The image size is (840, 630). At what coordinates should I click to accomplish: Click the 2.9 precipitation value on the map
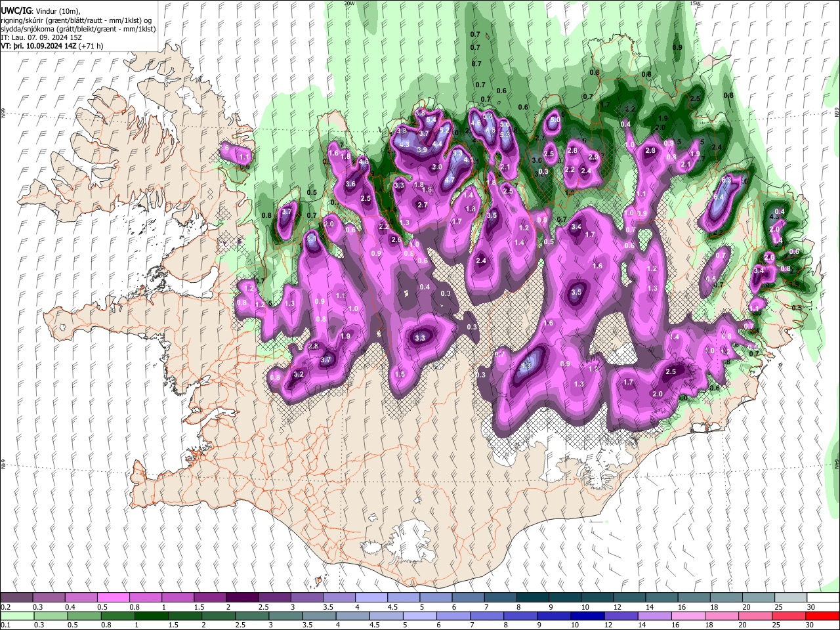593,157
